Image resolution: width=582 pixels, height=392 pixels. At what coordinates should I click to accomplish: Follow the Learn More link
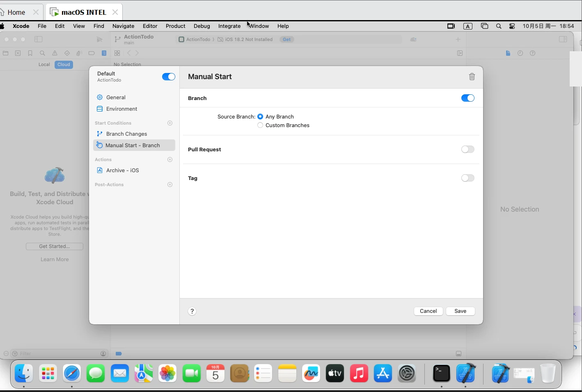pyautogui.click(x=55, y=260)
